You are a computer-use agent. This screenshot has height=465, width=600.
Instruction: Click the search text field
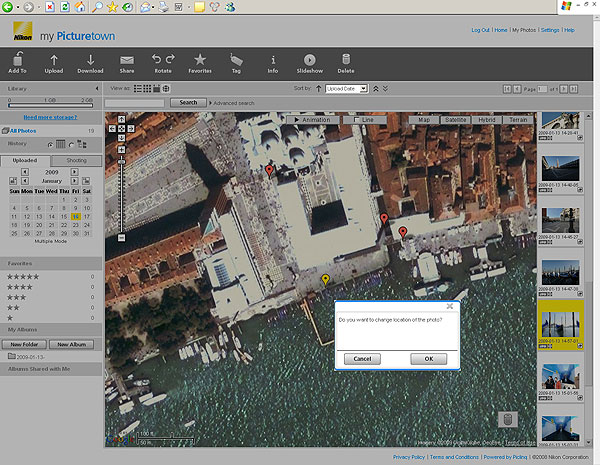[134, 103]
